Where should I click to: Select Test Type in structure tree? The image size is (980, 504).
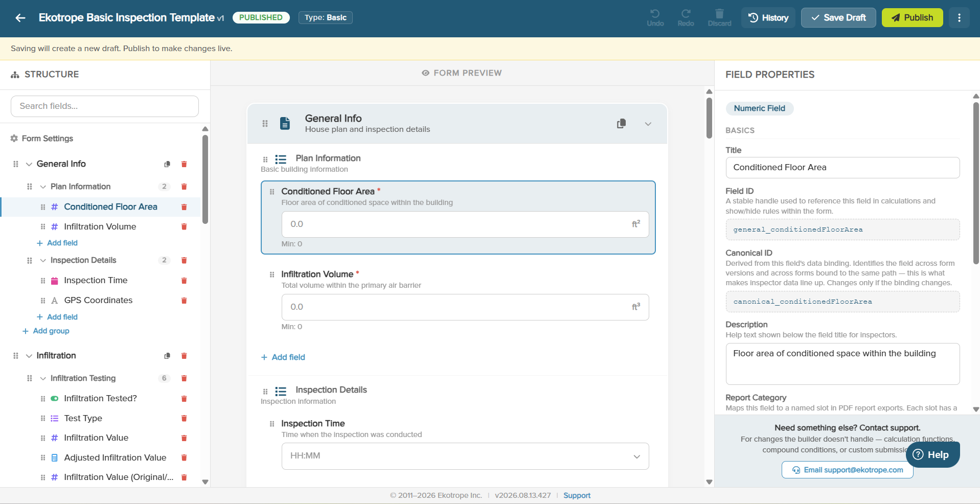click(x=83, y=419)
